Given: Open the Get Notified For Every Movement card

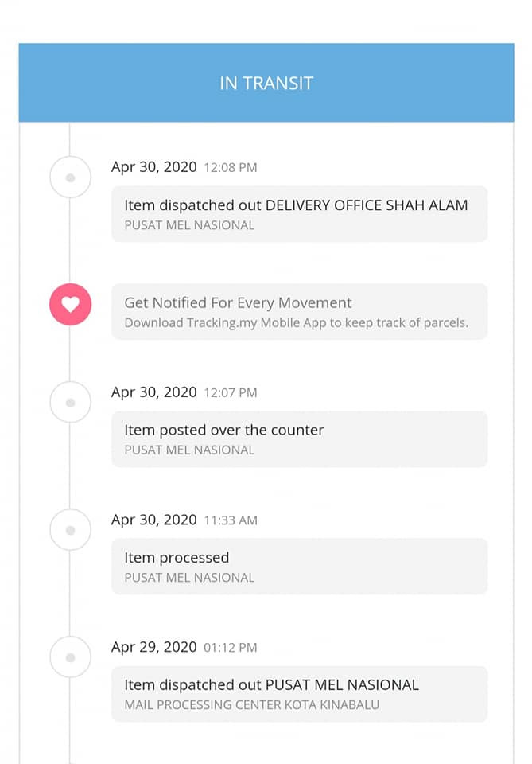Looking at the screenshot, I should click(x=299, y=311).
